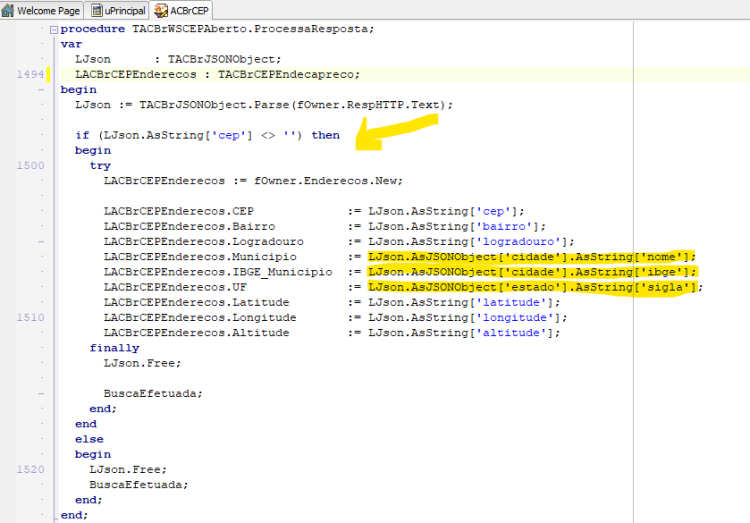Collapse the ProcessaResposta procedure fold marker
This screenshot has height=523, width=750.
click(54, 30)
